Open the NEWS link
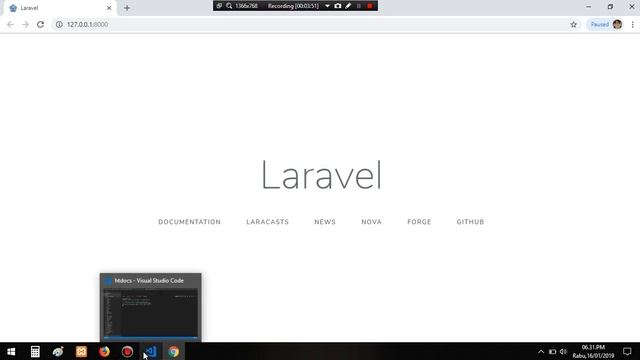This screenshot has height=360, width=640. pyautogui.click(x=325, y=222)
